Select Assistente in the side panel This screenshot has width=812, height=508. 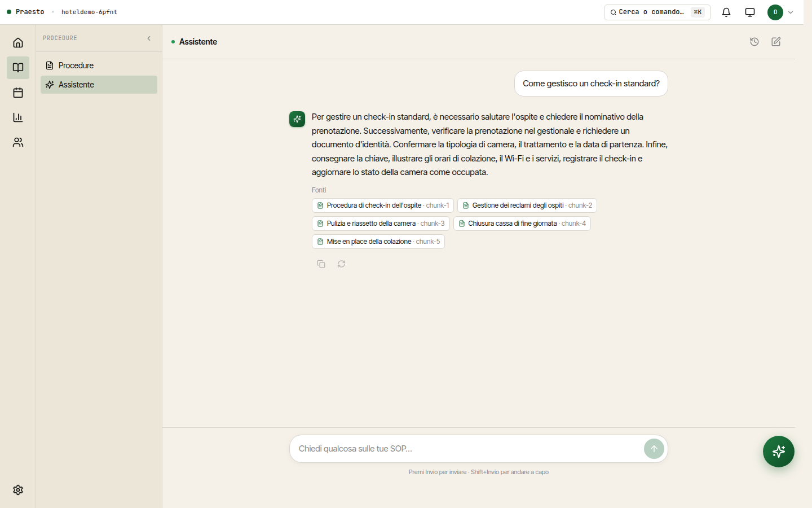tap(99, 85)
